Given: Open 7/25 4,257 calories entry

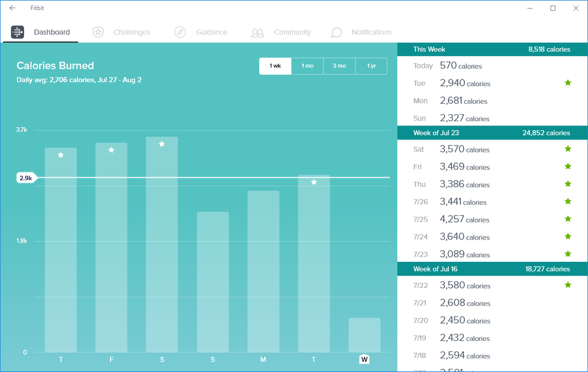Looking at the screenshot, I should tap(493, 219).
